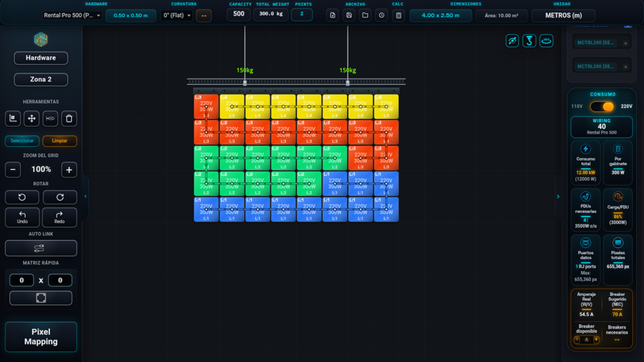Screen dimensions: 644x362
Task: Click the Pixeles totales grid icon
Action: coord(618,243)
